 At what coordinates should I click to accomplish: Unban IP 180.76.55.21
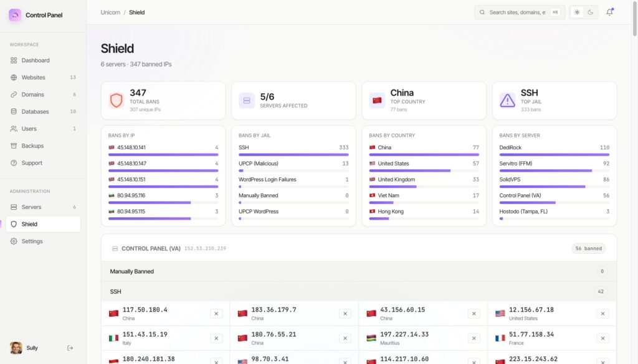[345, 338]
